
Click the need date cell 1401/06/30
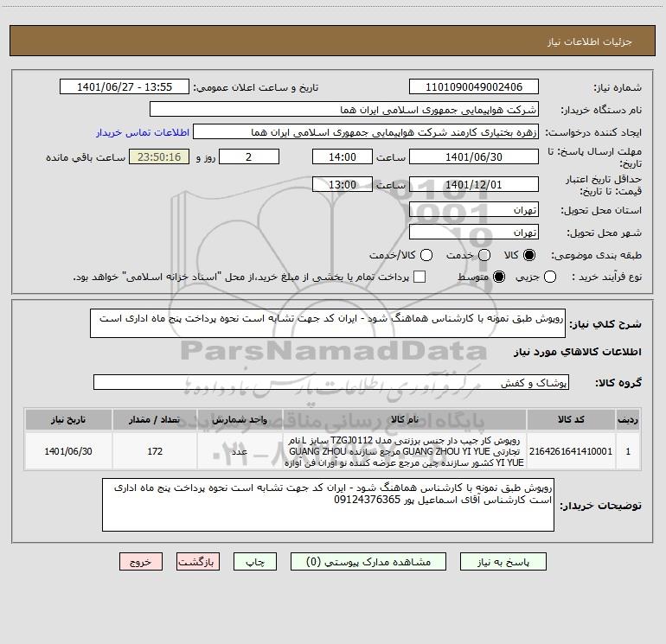click(68, 451)
